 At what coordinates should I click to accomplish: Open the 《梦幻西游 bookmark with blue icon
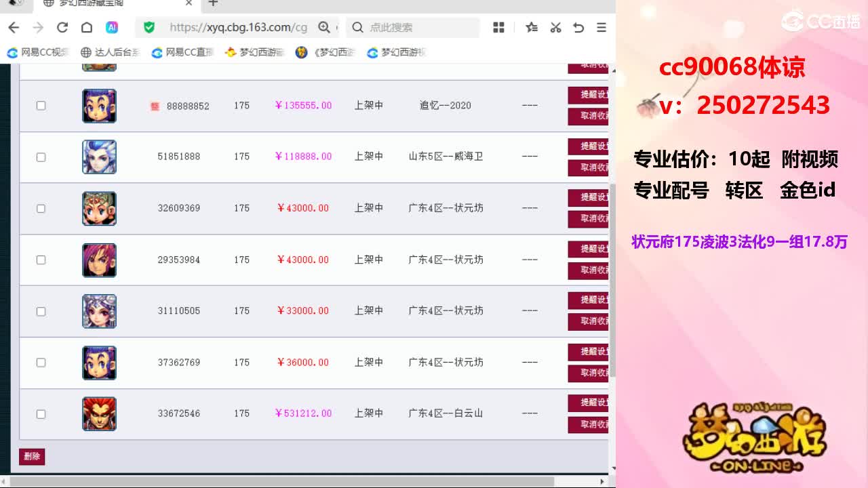click(x=326, y=52)
